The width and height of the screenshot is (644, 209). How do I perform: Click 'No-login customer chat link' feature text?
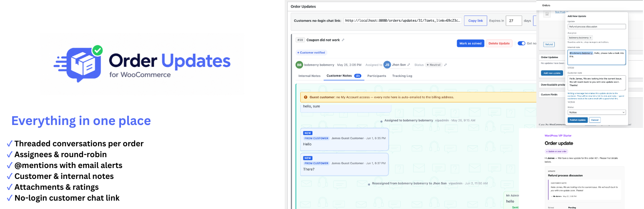point(67,198)
